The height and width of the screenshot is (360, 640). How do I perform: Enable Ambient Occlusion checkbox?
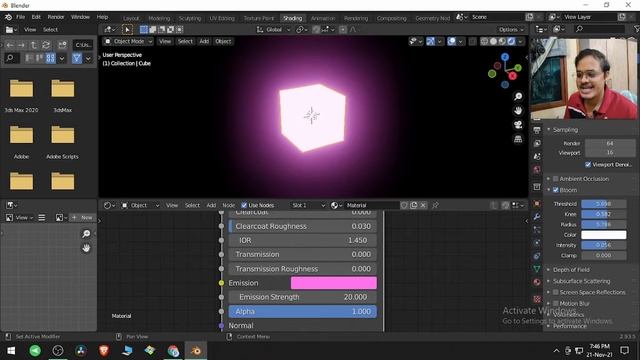point(556,179)
